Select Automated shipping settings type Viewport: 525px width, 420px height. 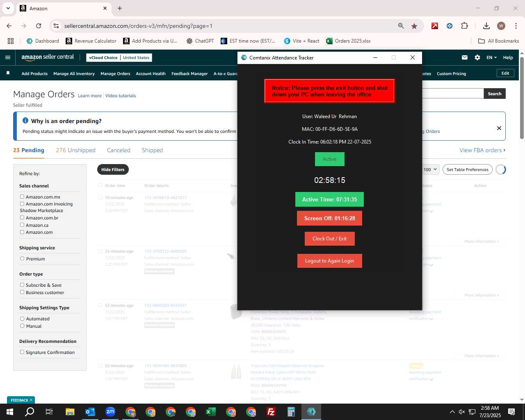(22, 319)
